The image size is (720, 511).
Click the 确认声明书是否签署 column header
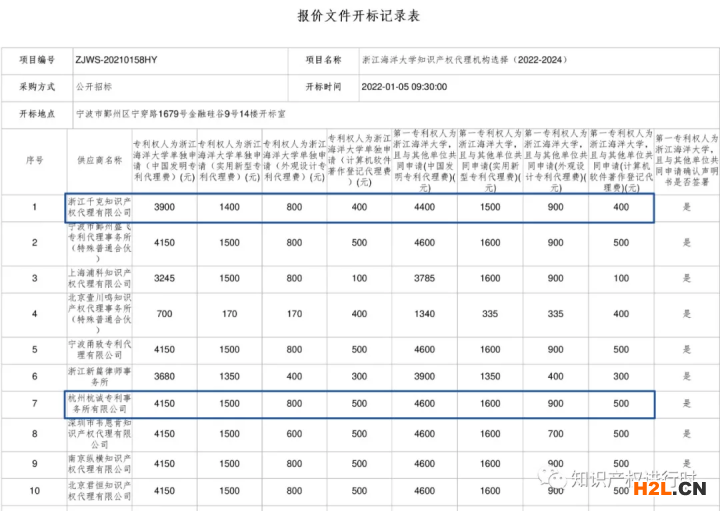tap(687, 161)
